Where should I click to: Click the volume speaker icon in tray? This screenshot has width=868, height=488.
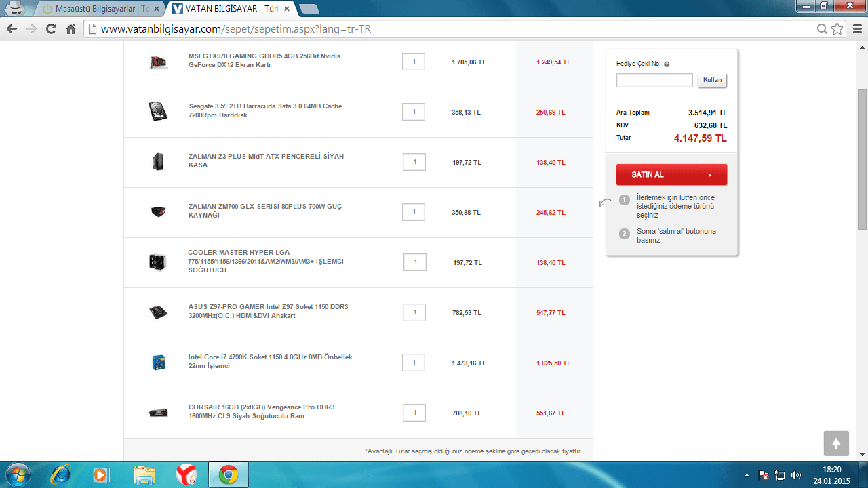click(x=796, y=475)
